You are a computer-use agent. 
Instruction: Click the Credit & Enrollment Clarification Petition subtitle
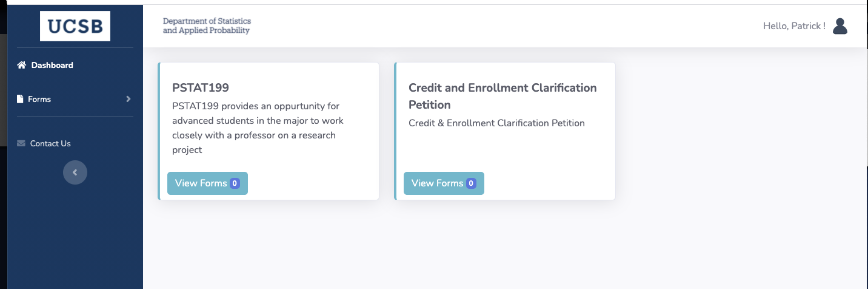click(x=496, y=123)
